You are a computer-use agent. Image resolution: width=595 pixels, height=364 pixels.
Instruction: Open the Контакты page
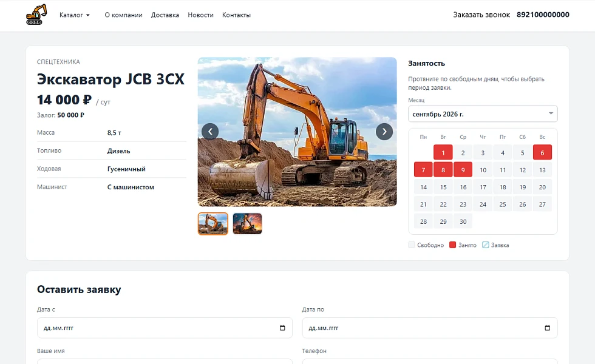point(236,15)
